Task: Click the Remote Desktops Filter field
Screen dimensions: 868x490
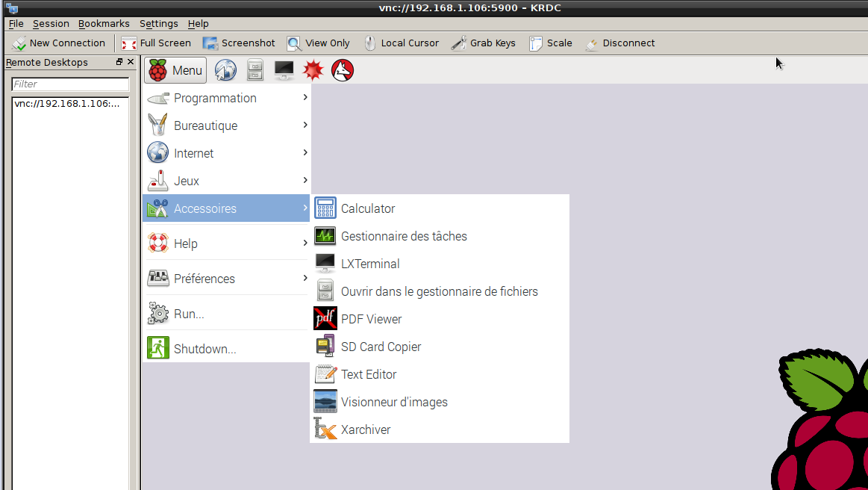Action: point(70,84)
